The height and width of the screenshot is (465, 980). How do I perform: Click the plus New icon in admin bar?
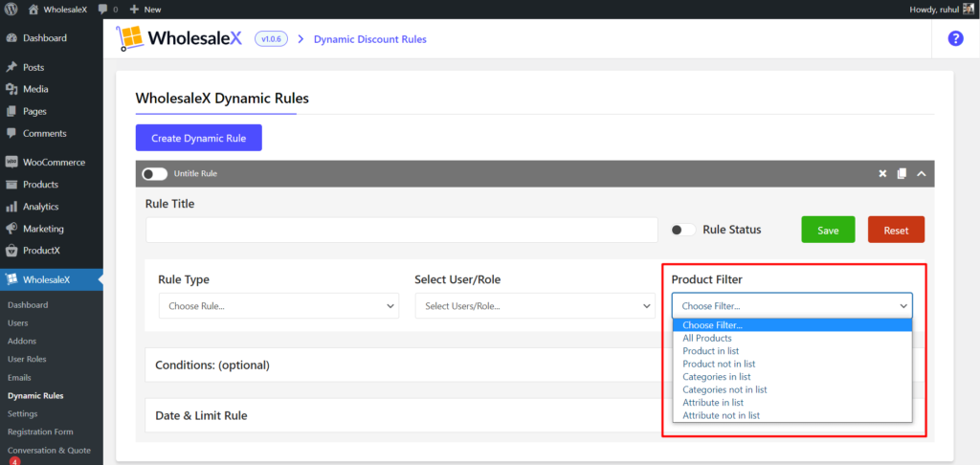pos(134,10)
